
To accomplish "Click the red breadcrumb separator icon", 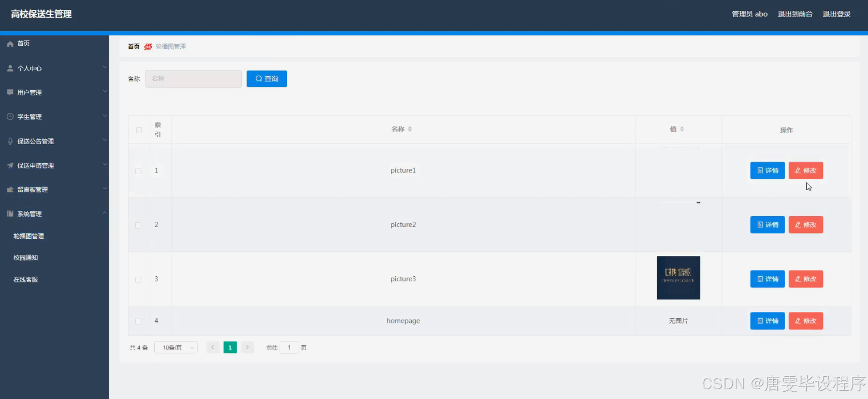I will point(148,47).
